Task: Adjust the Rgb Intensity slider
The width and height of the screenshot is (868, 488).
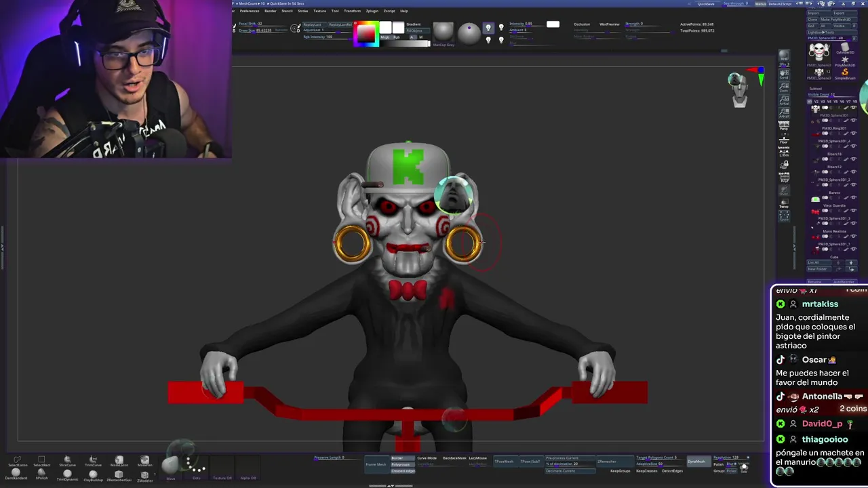Action: 327,37
